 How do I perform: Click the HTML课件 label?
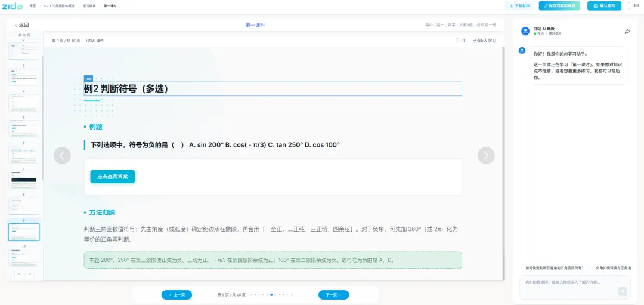pos(95,41)
